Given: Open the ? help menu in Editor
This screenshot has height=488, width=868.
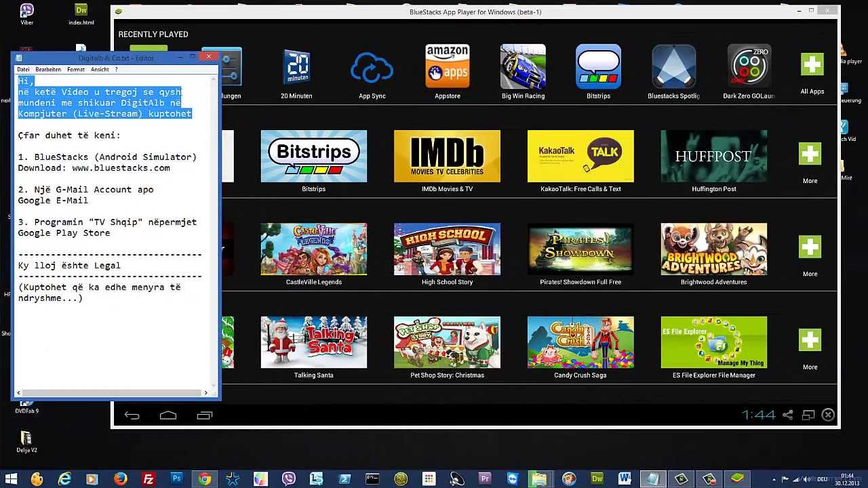Looking at the screenshot, I should (x=116, y=69).
